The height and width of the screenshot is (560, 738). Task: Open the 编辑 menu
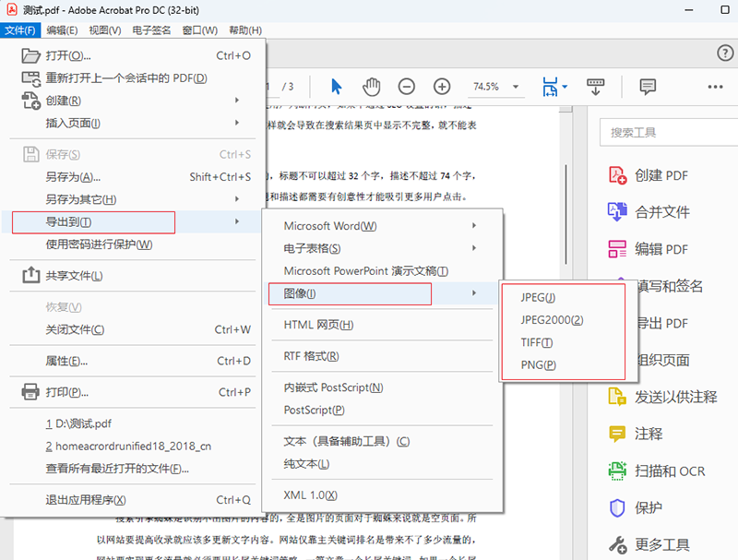pyautogui.click(x=62, y=30)
